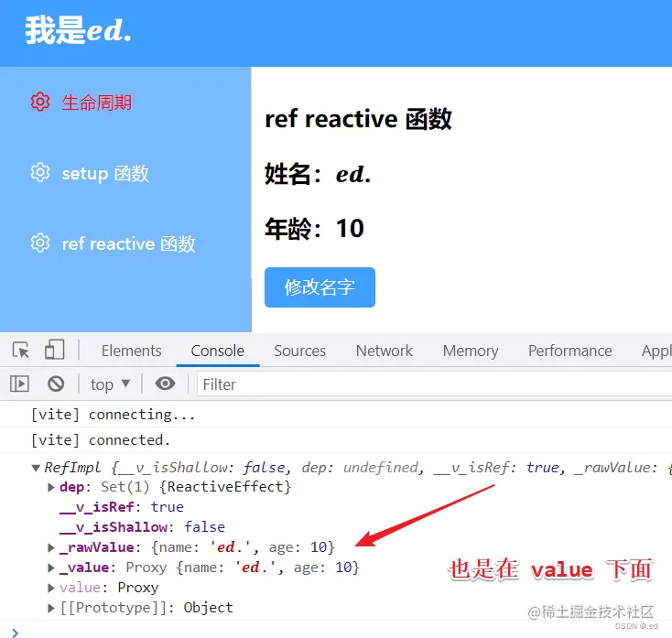
Task: Click the [vite] connected. log line
Action: pyautogui.click(x=101, y=440)
